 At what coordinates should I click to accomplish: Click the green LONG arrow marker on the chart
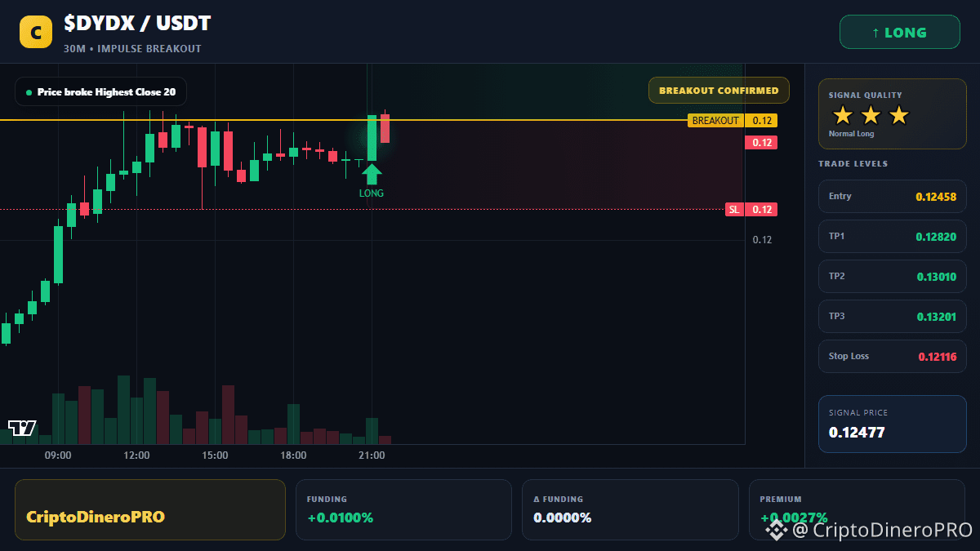(x=372, y=174)
